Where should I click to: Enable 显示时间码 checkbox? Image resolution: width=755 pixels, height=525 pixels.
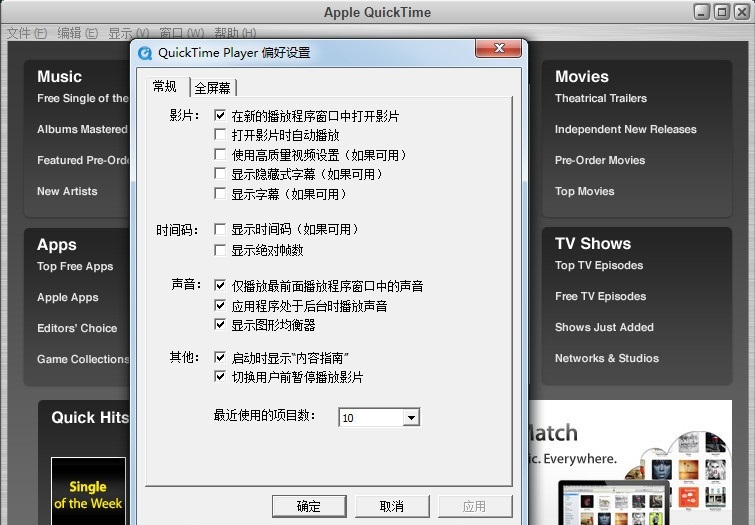click(220, 229)
